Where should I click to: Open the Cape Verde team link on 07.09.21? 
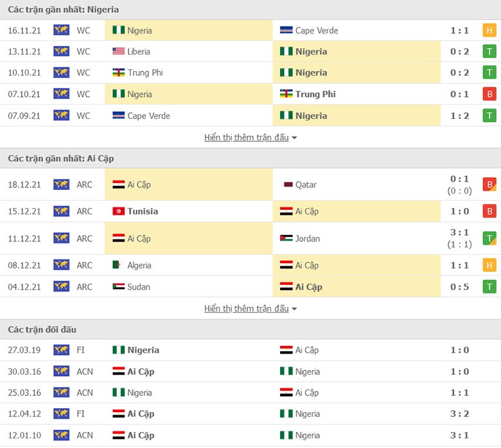pyautogui.click(x=148, y=116)
